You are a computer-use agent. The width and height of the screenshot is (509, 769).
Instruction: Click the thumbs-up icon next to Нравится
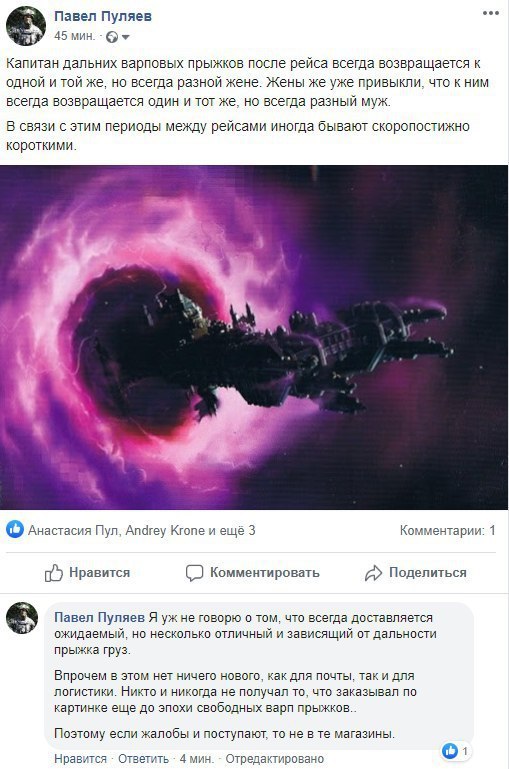click(54, 572)
